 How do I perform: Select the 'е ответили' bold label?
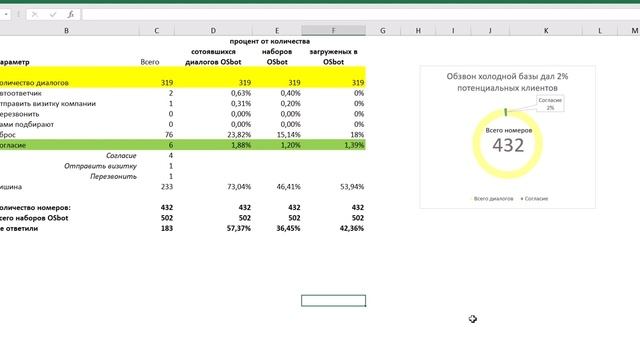point(19,229)
